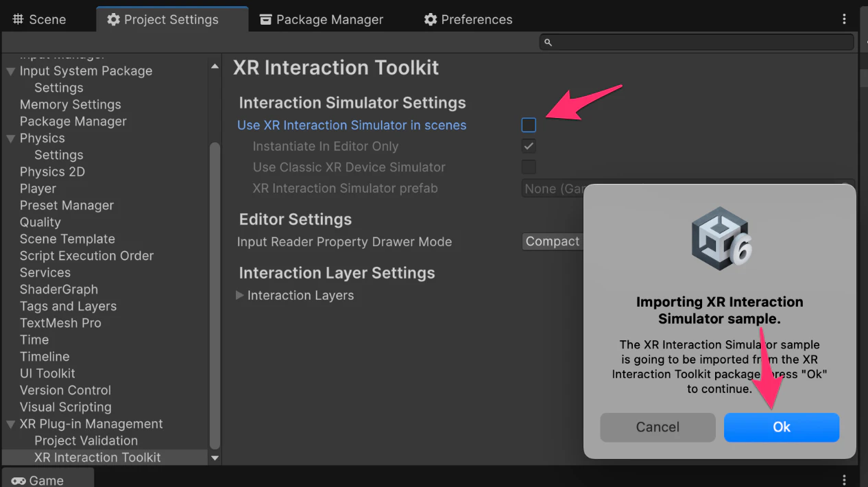The image size is (868, 487).
Task: Select Services in sidebar
Action: tap(45, 273)
